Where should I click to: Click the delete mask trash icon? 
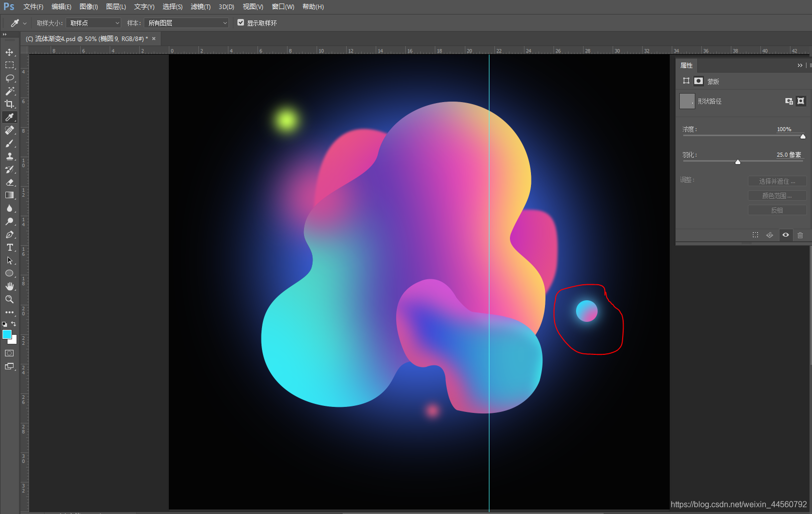[800, 235]
